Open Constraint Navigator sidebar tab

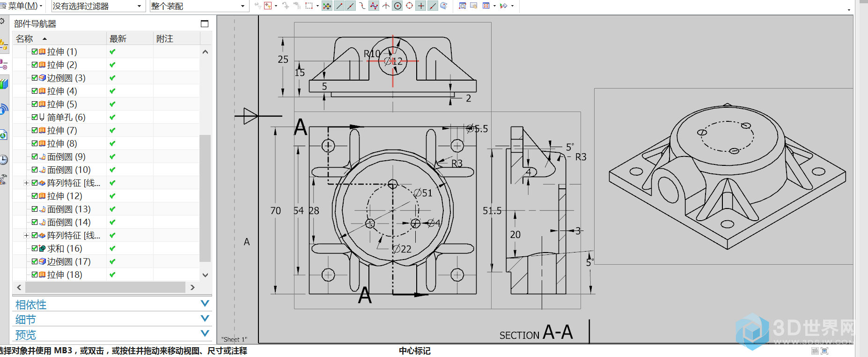[4, 65]
